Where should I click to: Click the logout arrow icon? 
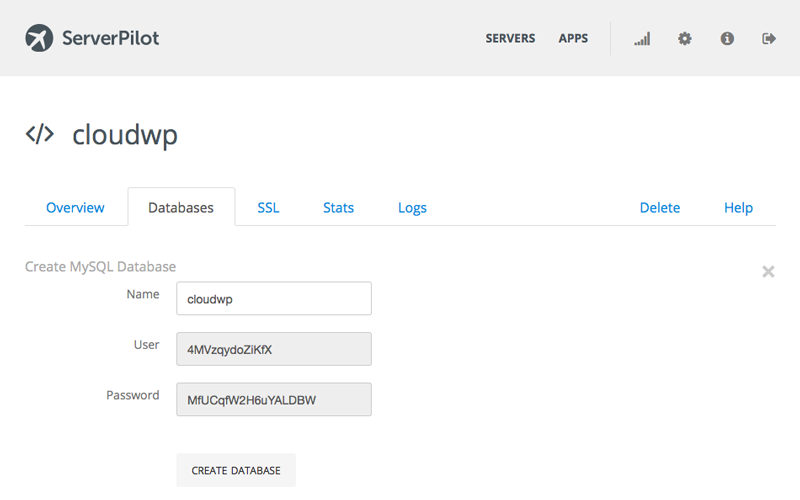[769, 39]
